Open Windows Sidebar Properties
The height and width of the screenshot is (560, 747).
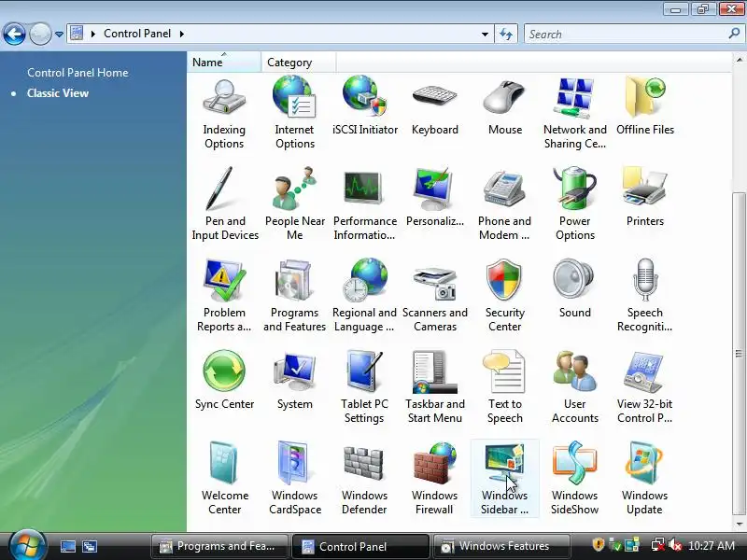click(x=504, y=478)
